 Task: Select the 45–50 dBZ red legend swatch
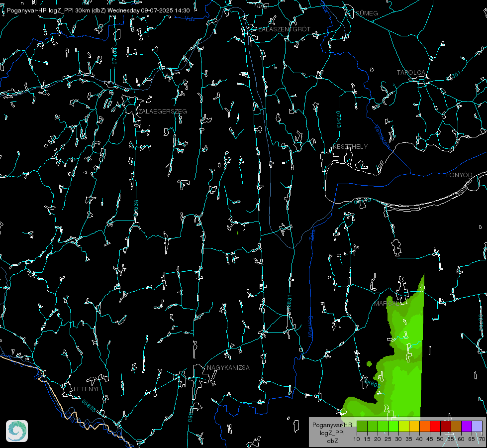435,426
